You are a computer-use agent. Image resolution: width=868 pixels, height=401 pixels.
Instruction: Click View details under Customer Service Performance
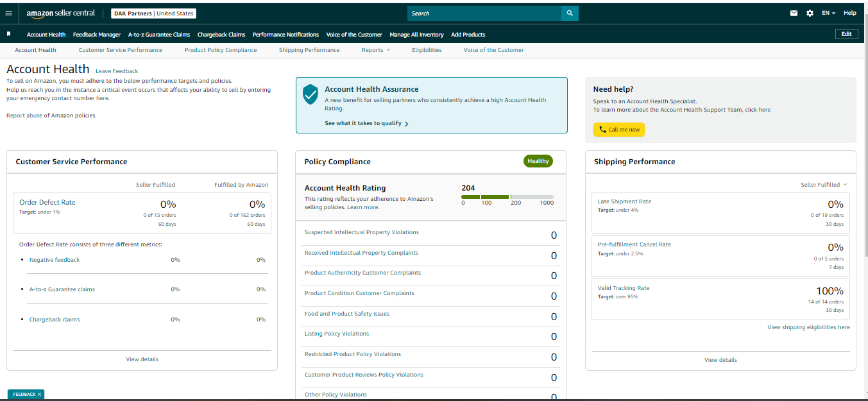142,359
